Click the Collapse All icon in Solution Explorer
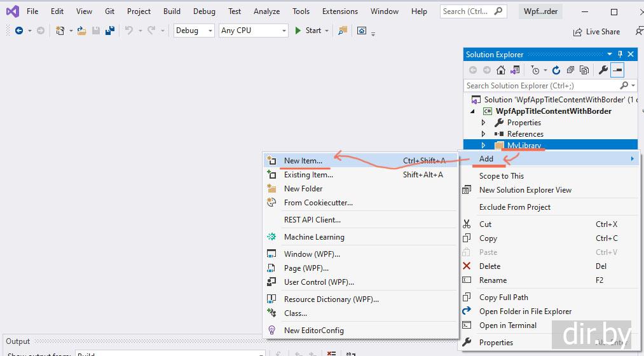The width and height of the screenshot is (644, 356). click(x=570, y=71)
